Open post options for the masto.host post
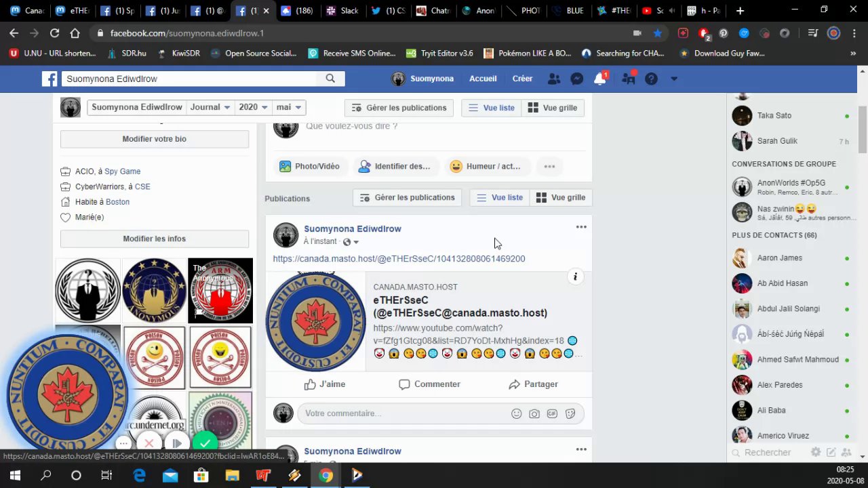 (x=581, y=227)
